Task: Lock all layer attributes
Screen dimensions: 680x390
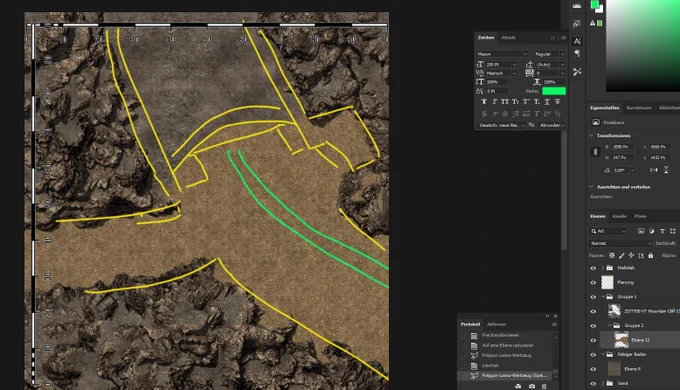Action: click(x=651, y=256)
